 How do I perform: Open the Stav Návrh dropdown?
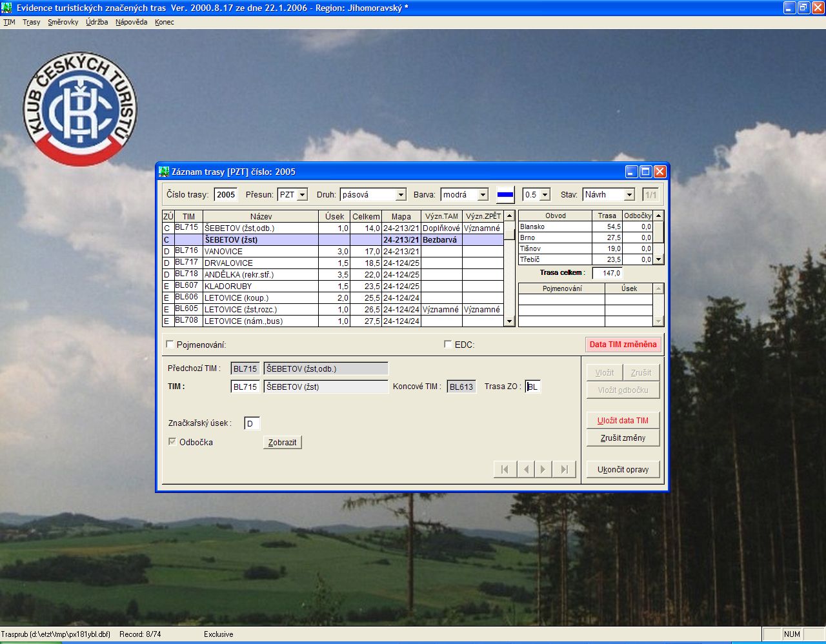click(x=629, y=195)
